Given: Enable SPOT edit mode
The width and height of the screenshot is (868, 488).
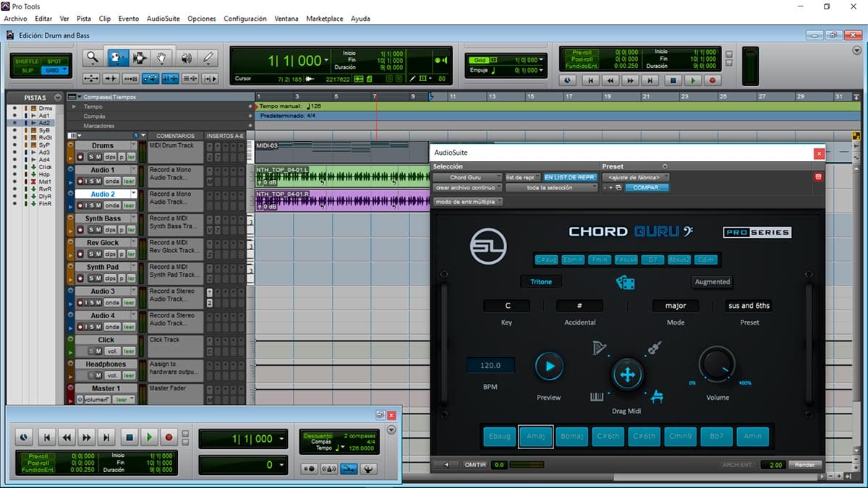Looking at the screenshot, I should click(x=54, y=61).
